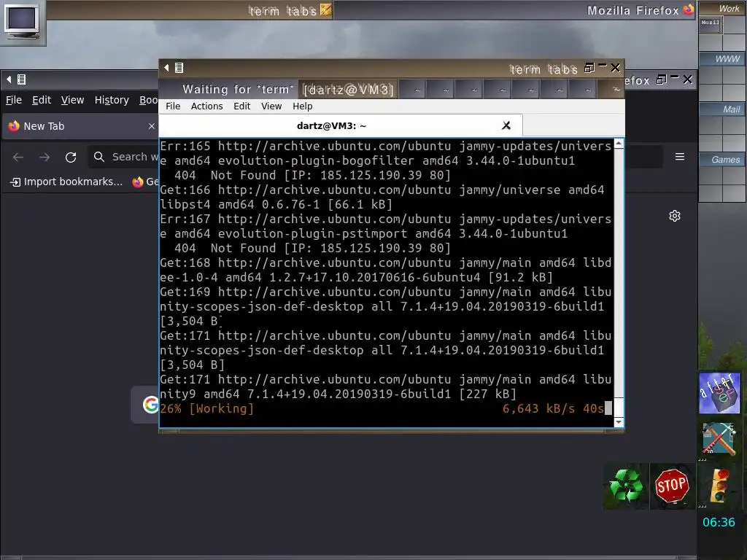This screenshot has height=560, width=747.
Task: Open Firefox View menu
Action: (x=72, y=100)
